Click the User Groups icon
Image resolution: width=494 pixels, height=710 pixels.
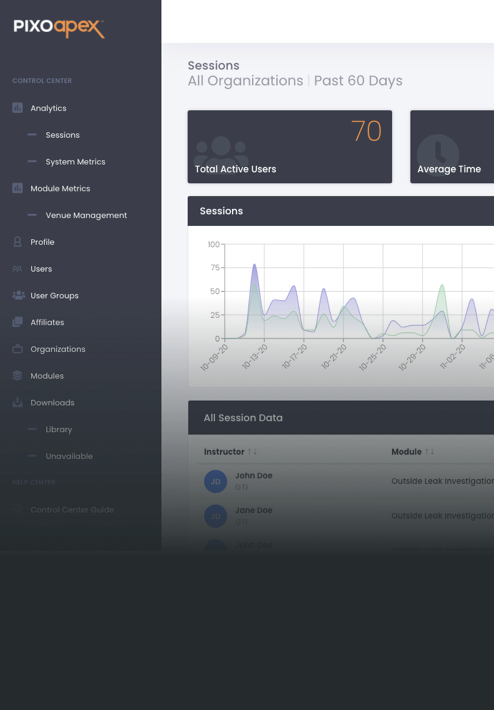click(19, 295)
